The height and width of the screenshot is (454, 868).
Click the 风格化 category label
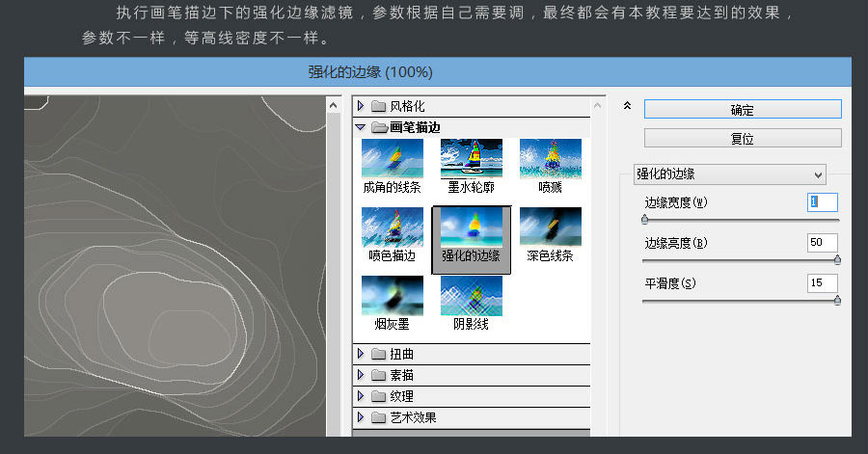point(407,106)
